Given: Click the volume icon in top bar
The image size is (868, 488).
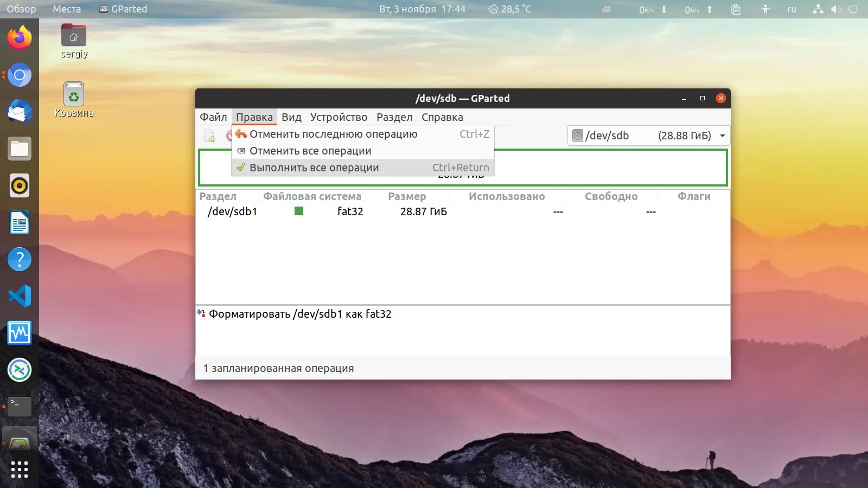Looking at the screenshot, I should 835,9.
